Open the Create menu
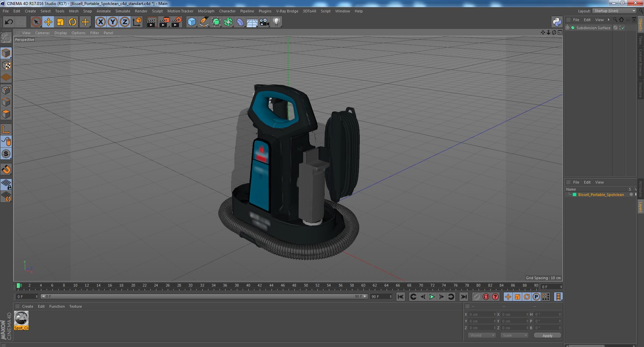The height and width of the screenshot is (347, 644). click(30, 11)
